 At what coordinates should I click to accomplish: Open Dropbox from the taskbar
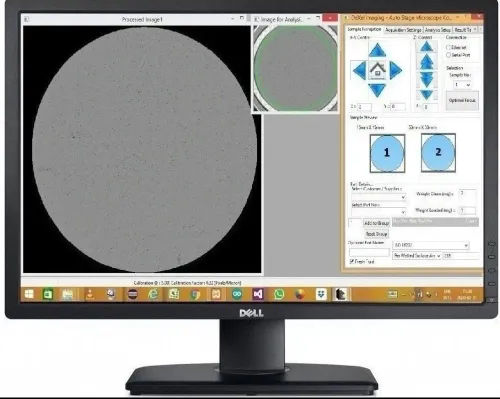click(321, 294)
